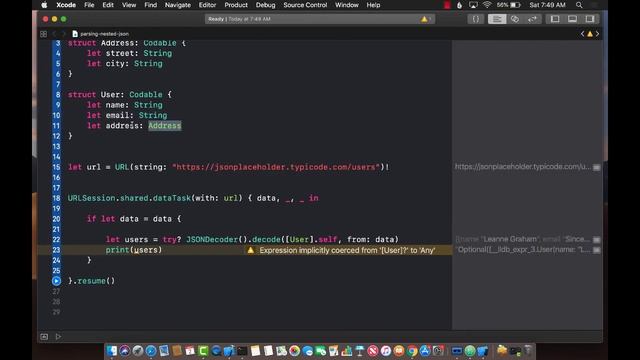Open the Help menu
This screenshot has width=640, height=360.
click(x=373, y=5)
